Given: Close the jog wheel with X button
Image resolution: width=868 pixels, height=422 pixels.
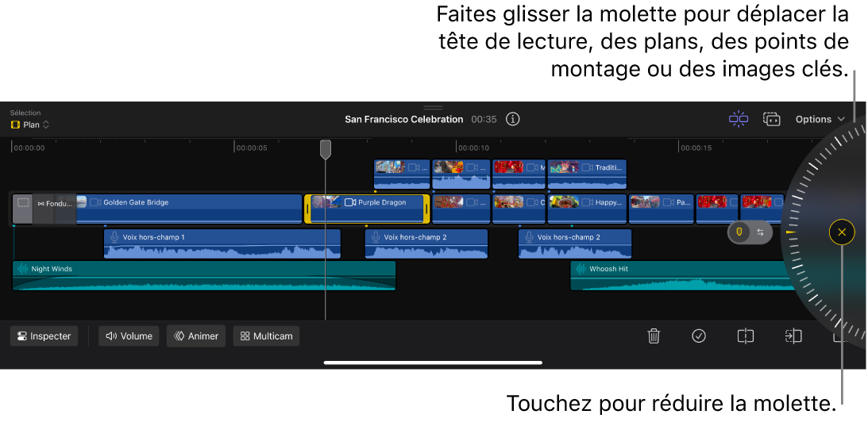Looking at the screenshot, I should pos(842,232).
